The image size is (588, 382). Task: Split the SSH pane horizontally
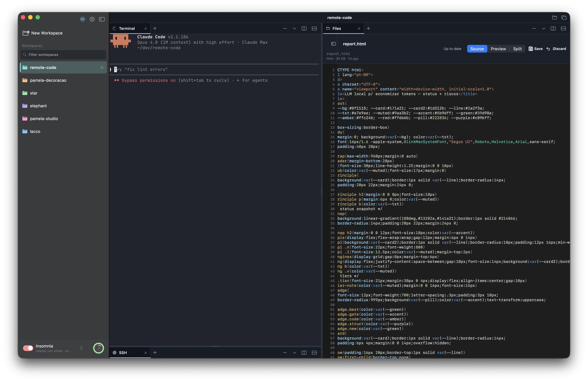[314, 353]
